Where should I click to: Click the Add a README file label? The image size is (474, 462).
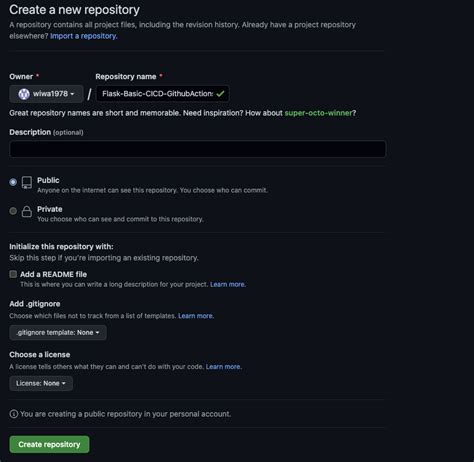pyautogui.click(x=53, y=274)
